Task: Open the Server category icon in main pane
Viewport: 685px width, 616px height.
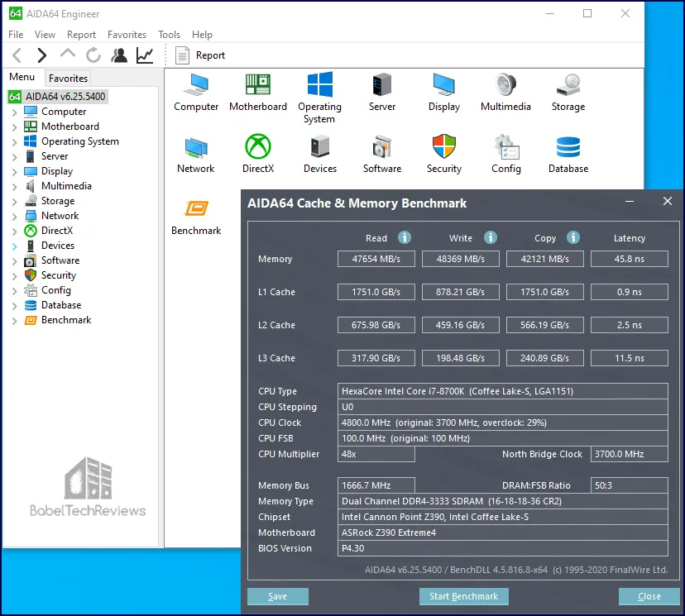Action: pos(382,84)
